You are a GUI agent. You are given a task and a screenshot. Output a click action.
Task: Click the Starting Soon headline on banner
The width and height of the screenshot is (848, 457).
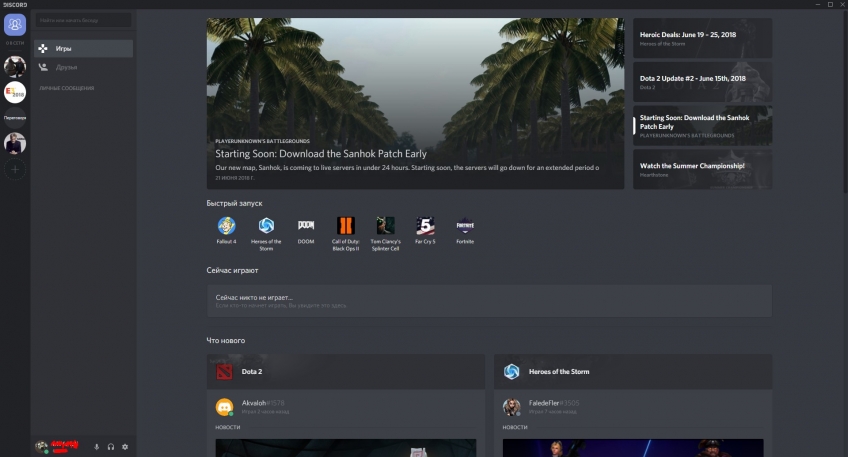[x=321, y=154]
